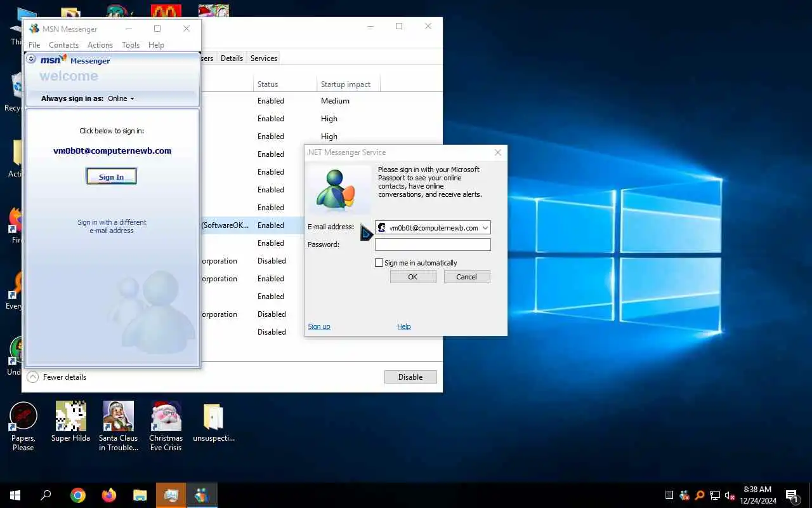Open the Tools menu
Screen dimensions: 812x508
point(131,45)
